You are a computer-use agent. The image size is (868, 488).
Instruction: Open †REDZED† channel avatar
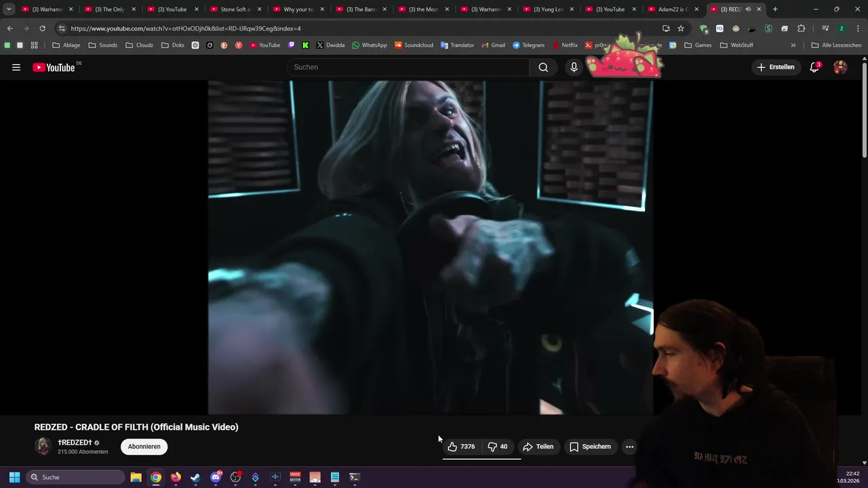(x=43, y=446)
